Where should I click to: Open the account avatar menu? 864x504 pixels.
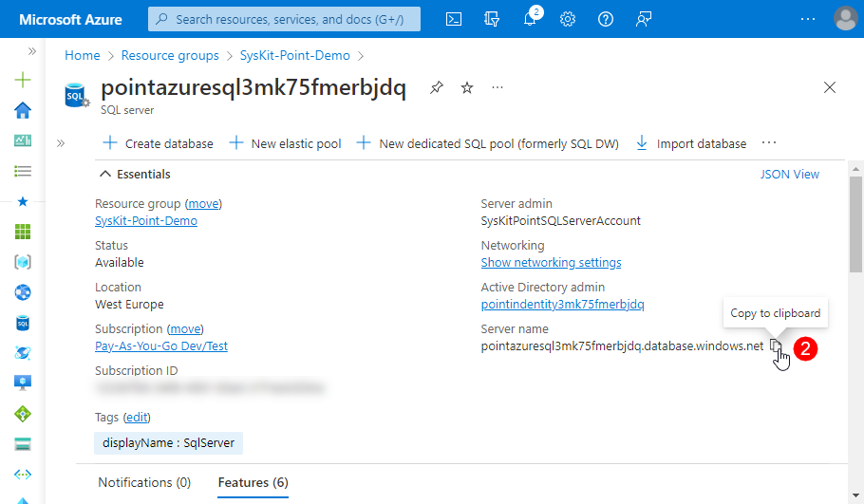(846, 19)
